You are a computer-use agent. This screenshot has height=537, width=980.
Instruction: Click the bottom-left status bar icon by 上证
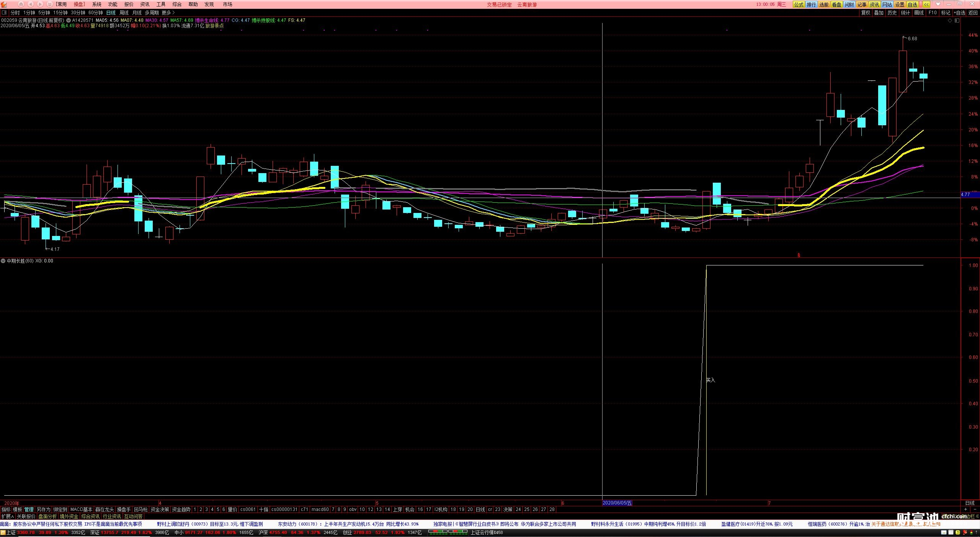coord(3,533)
